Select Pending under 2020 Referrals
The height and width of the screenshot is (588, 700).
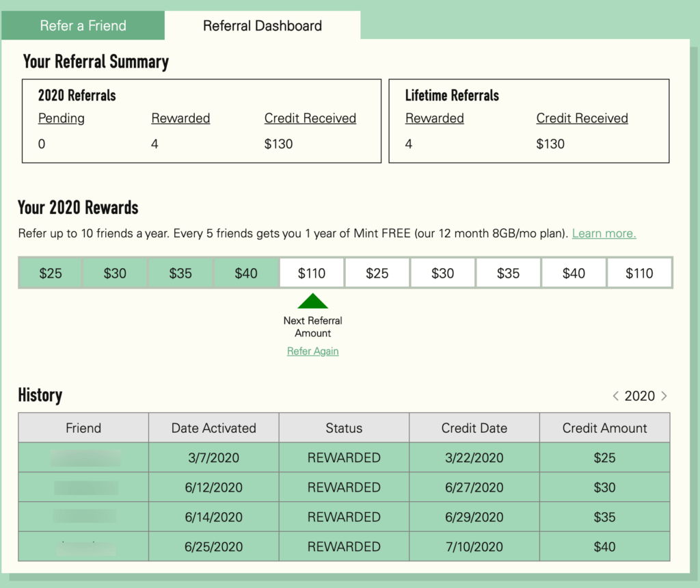[61, 118]
